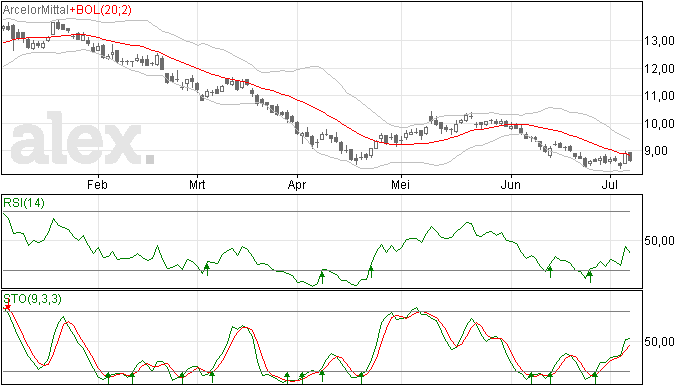Viewport: 690px width, 387px height.
Task: Click the RSI green arrow signal in early March
Action: [207, 269]
